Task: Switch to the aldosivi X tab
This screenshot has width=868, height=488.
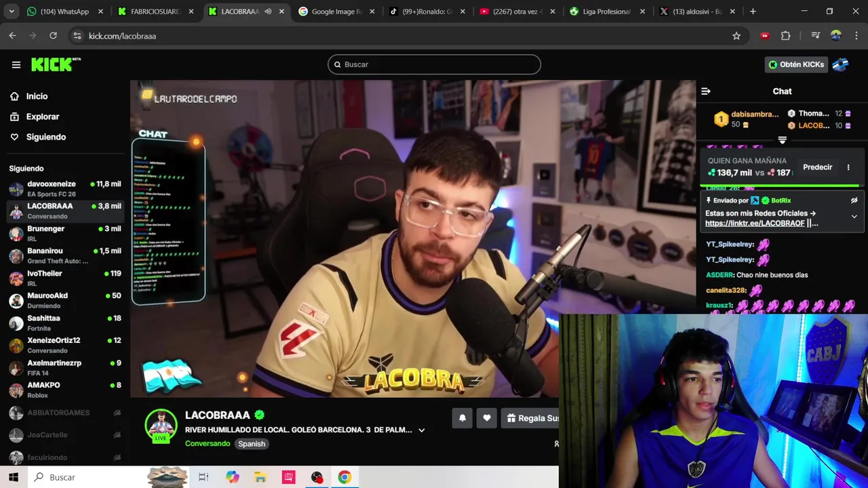Action: point(698,12)
